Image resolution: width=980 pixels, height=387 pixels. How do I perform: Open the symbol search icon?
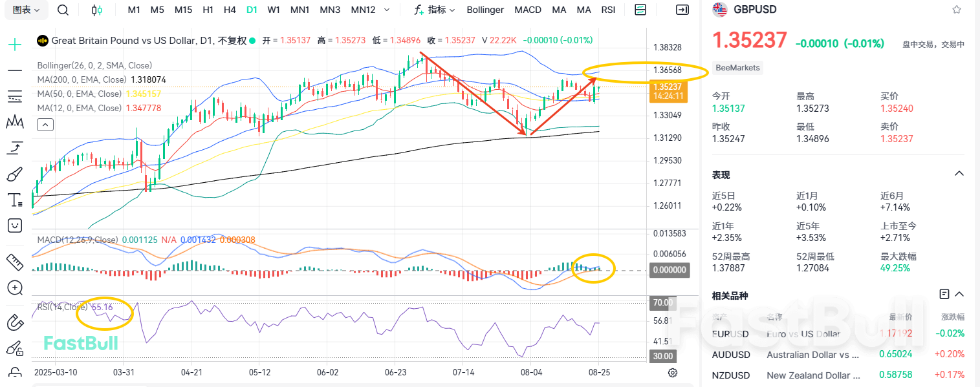62,10
